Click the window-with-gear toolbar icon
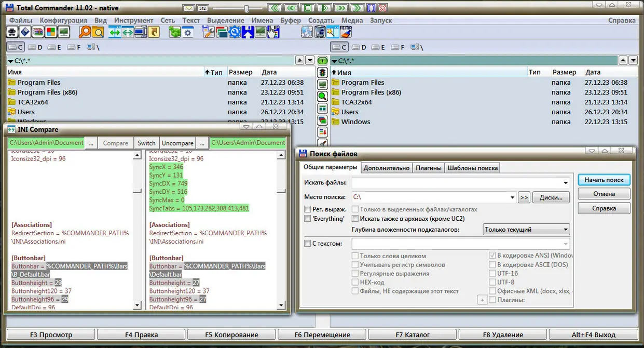 187,32
